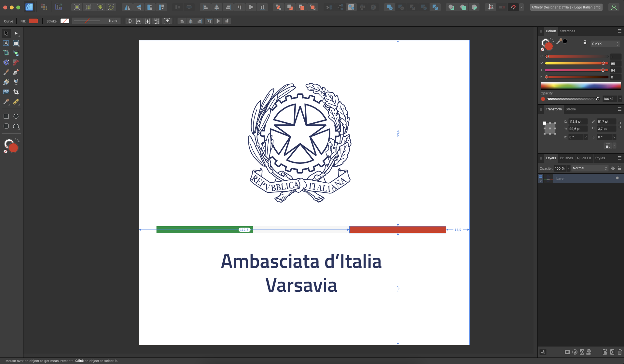Open the CMYK colour model dropdown
This screenshot has height=364, width=624.
[x=605, y=44]
